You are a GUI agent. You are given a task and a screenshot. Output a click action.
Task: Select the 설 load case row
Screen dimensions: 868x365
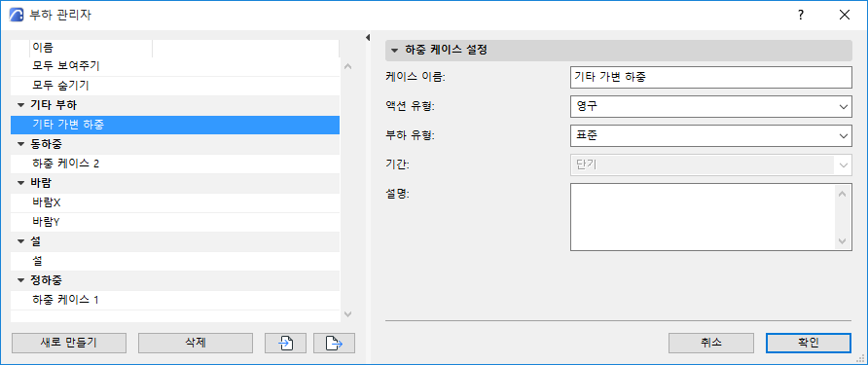[175, 261]
